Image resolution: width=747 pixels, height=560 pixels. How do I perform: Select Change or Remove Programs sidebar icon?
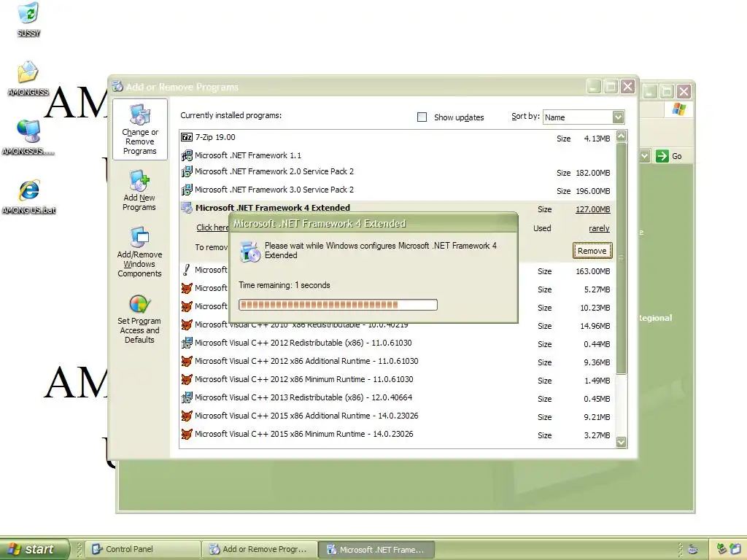click(139, 129)
